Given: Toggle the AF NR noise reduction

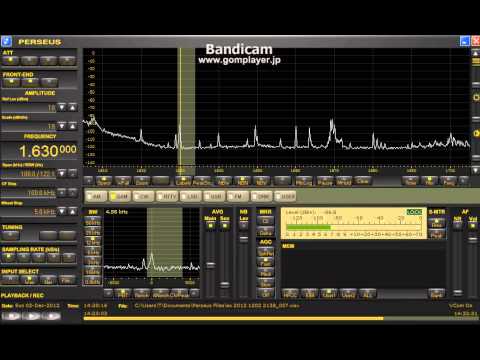Looking at the screenshot, I should (458, 226).
